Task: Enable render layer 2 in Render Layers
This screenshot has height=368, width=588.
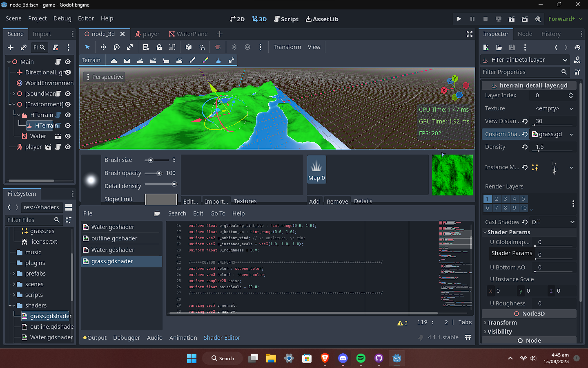Action: click(497, 199)
